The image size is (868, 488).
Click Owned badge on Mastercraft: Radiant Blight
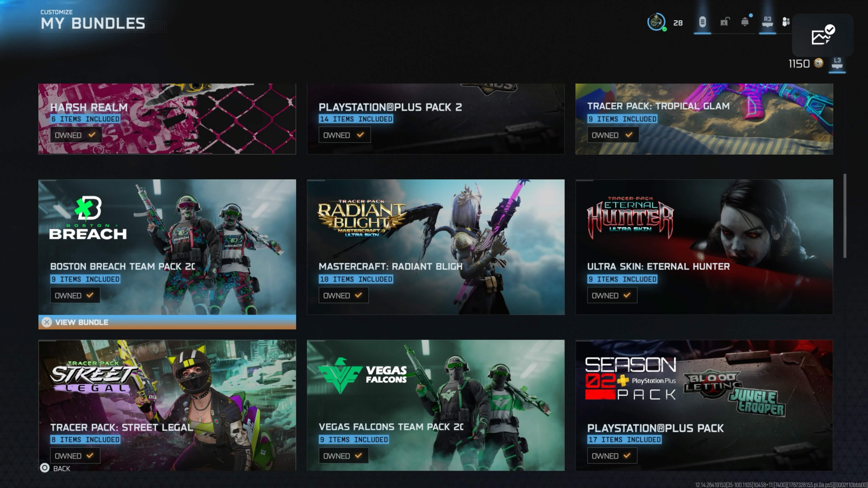[x=343, y=295]
